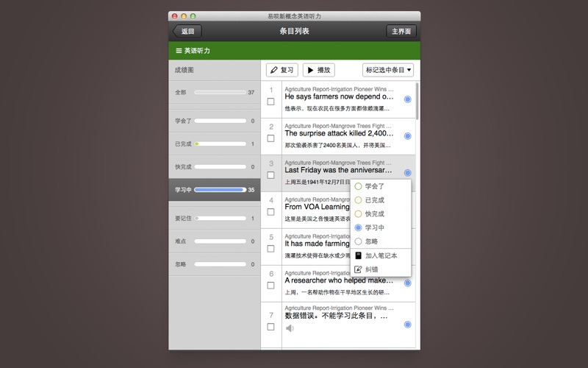Check the checkbox for item 1
Screen dimensions: 588x368
(x=270, y=102)
